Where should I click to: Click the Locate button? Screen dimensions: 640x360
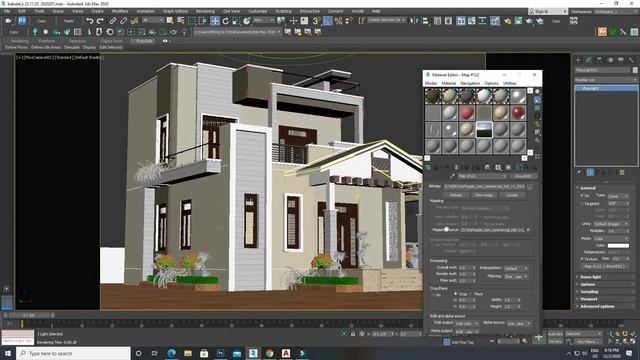(x=512, y=195)
